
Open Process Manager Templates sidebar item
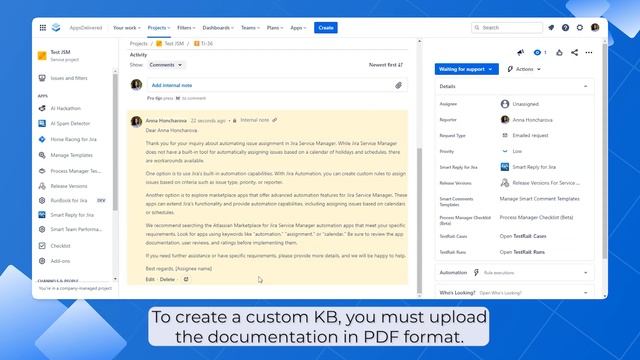point(75,171)
